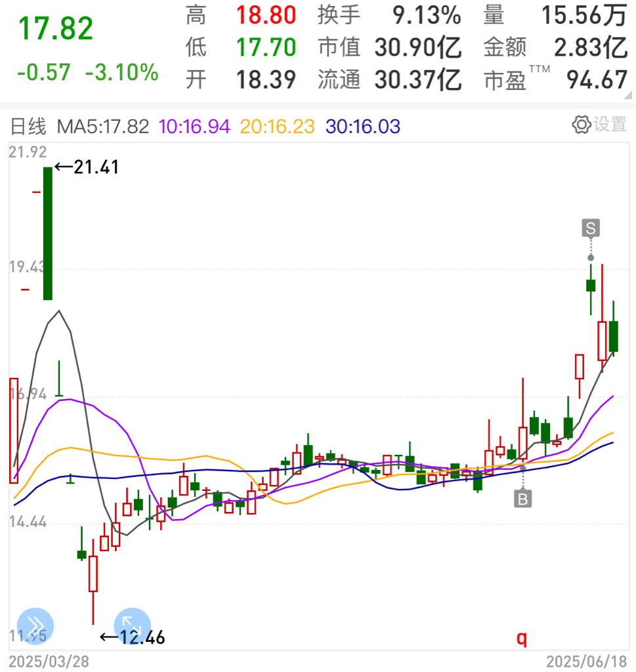Tap the blue expand fullscreen arrows button
The image size is (636, 672).
coord(132,626)
